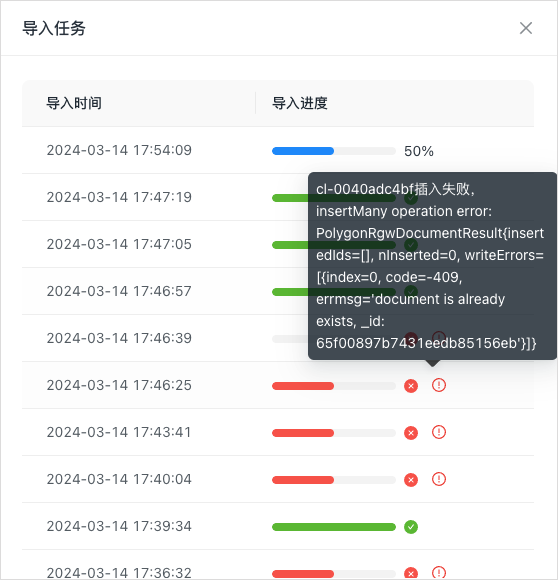Click error info icon for 17:43:41 task

[x=439, y=432]
